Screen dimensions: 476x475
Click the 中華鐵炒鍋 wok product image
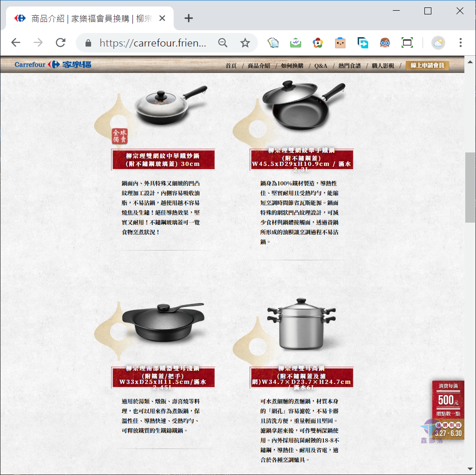pos(171,105)
